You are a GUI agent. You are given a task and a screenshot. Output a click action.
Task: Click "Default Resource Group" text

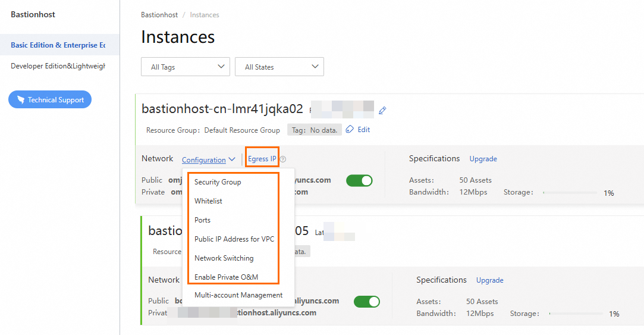[242, 130]
